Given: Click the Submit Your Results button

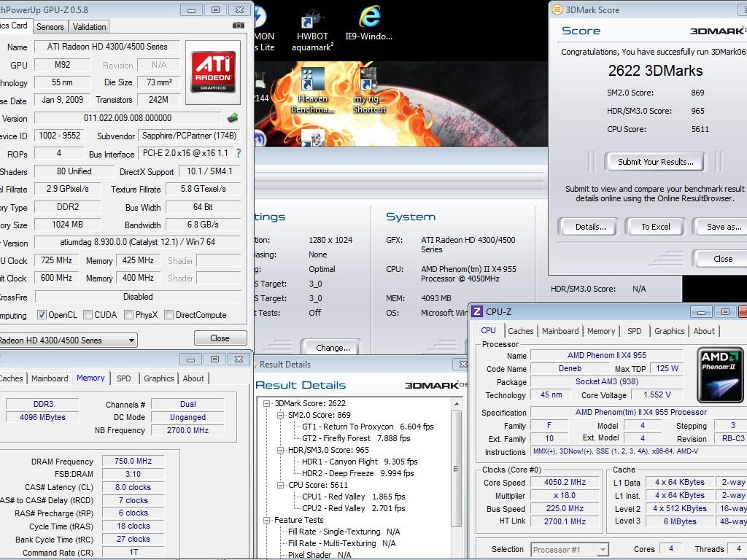Looking at the screenshot, I should pos(656,162).
